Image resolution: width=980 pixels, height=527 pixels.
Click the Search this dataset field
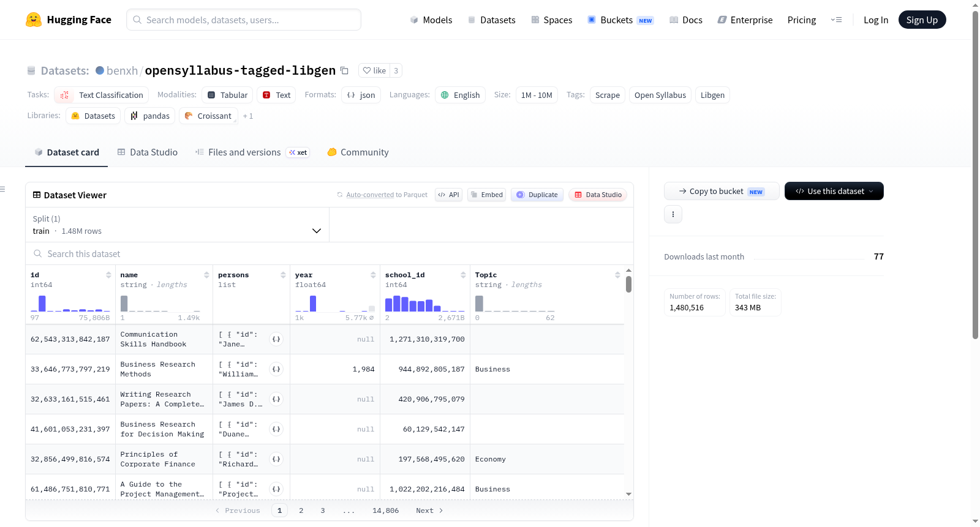tap(330, 253)
